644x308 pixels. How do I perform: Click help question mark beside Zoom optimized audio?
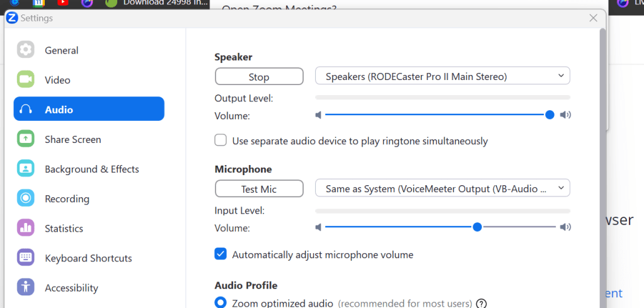pyautogui.click(x=481, y=304)
